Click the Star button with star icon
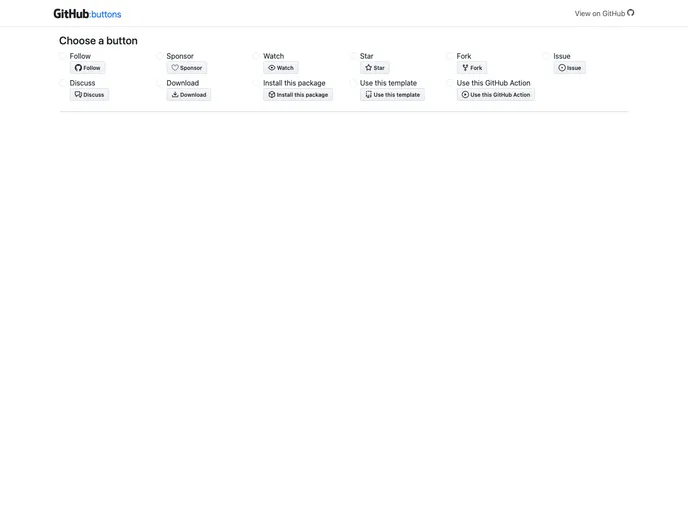The height and width of the screenshot is (512, 688). pyautogui.click(x=375, y=68)
